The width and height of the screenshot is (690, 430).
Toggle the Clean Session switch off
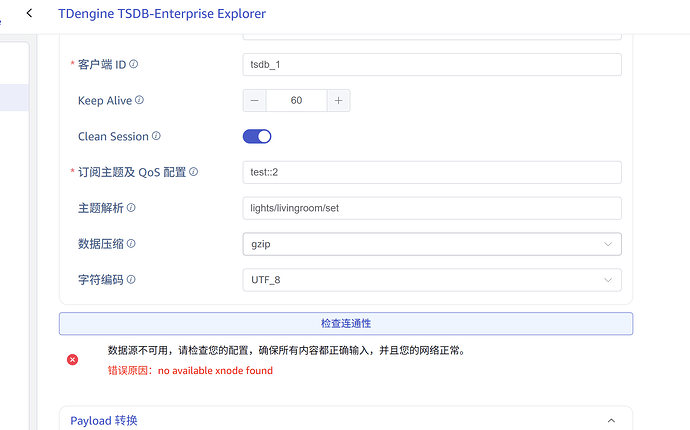pyautogui.click(x=257, y=136)
